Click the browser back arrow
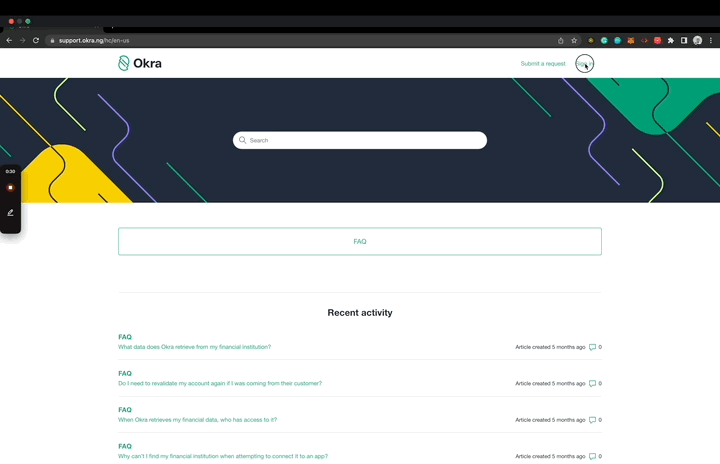 tap(9, 40)
